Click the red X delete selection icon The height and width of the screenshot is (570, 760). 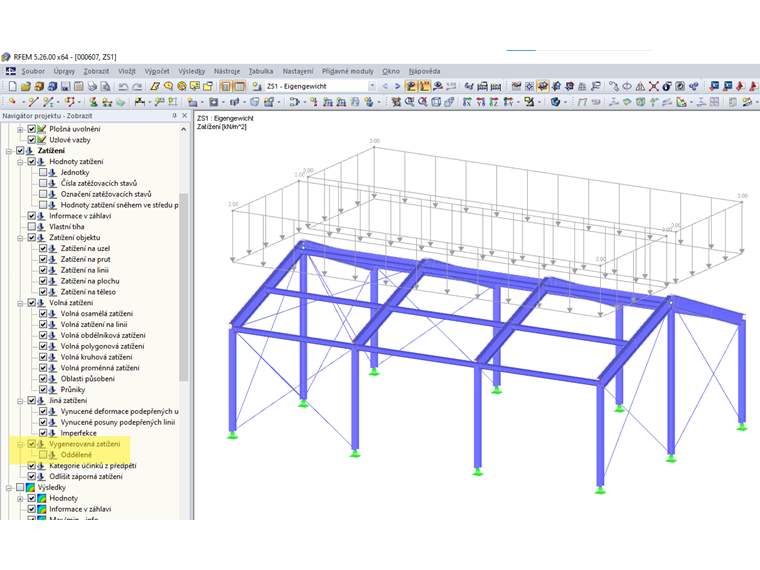654,86
